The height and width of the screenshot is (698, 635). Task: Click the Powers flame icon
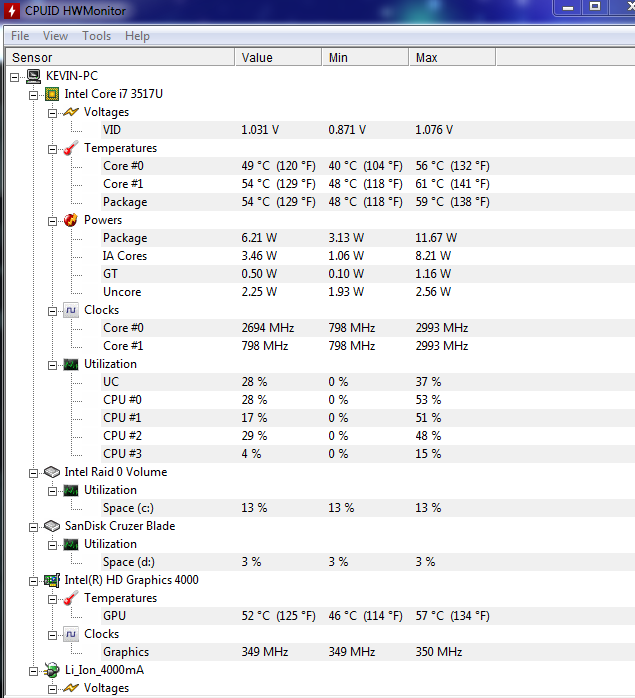point(71,220)
